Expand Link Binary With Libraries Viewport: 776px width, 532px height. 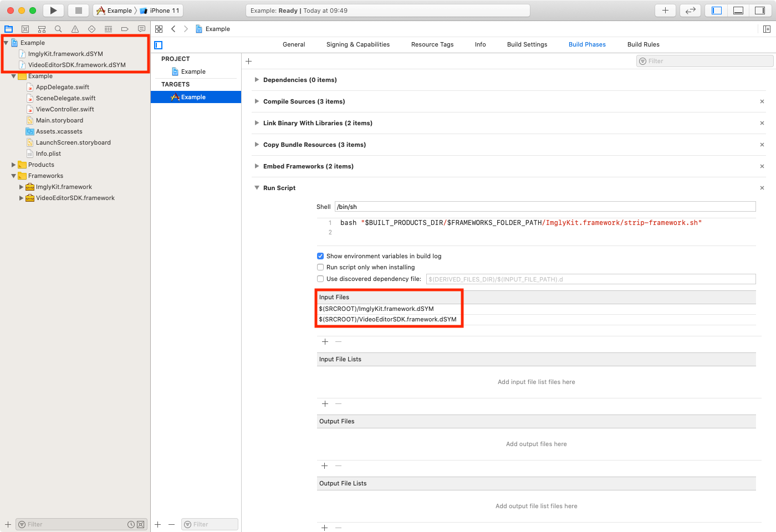(257, 123)
